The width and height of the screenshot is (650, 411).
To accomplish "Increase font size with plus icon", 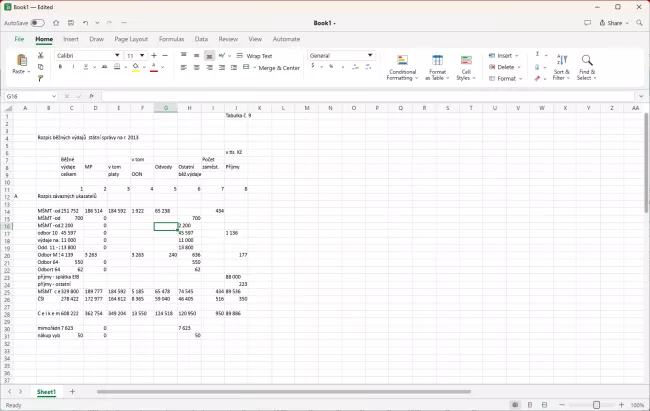I will coord(154,56).
